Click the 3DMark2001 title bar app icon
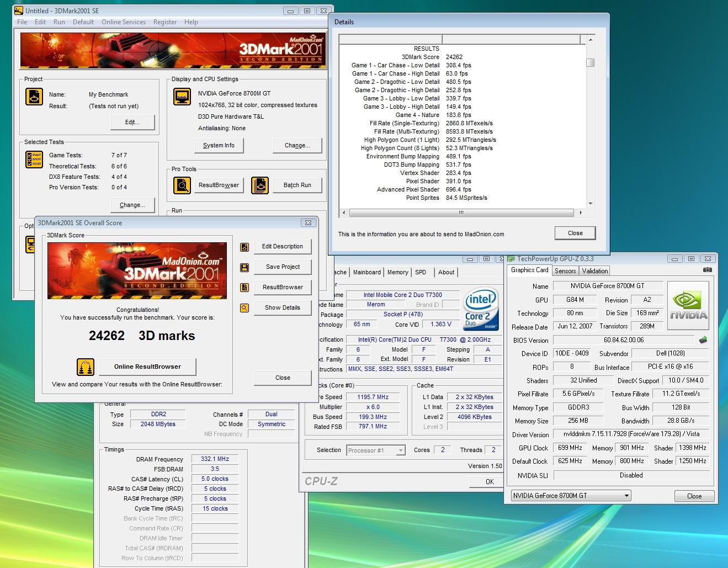The width and height of the screenshot is (728, 568). coord(19,10)
